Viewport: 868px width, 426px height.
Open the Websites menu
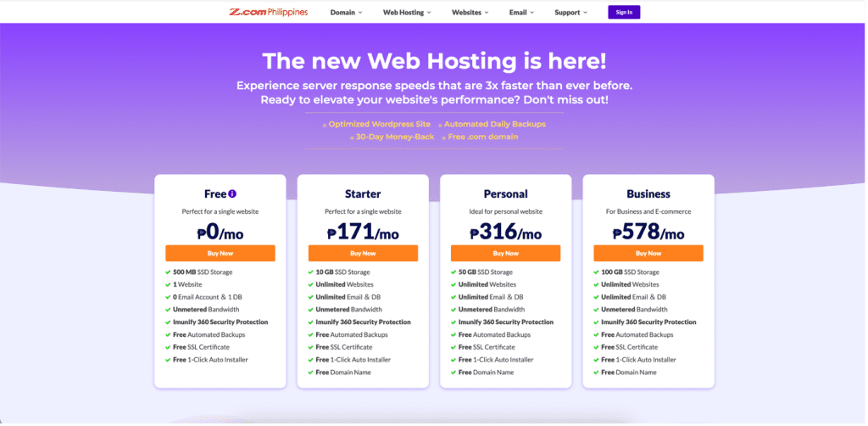[470, 12]
